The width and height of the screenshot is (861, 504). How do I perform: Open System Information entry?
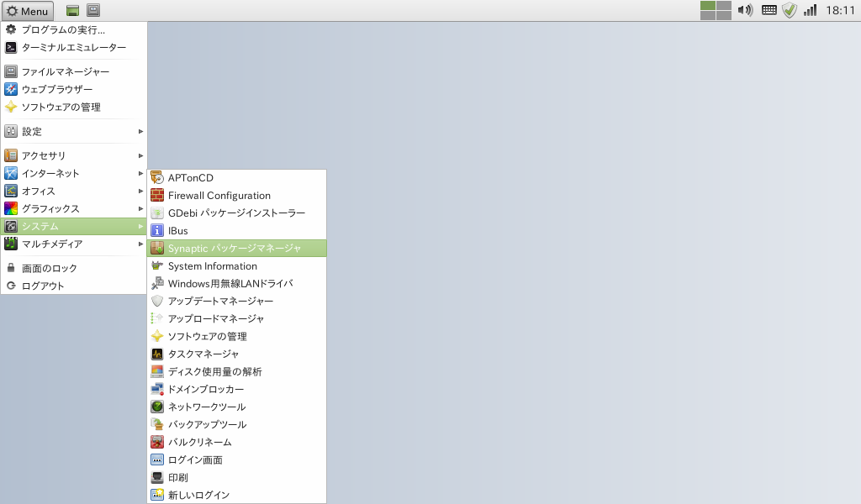point(236,265)
